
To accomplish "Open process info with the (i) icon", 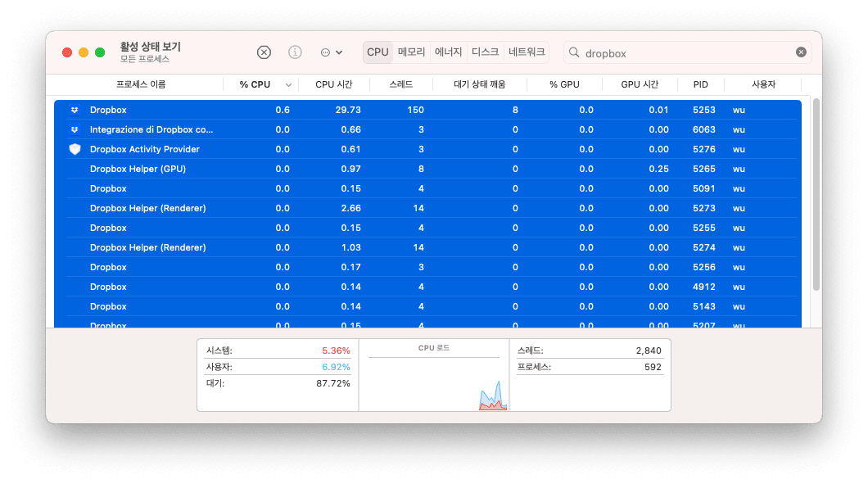I will pyautogui.click(x=295, y=52).
